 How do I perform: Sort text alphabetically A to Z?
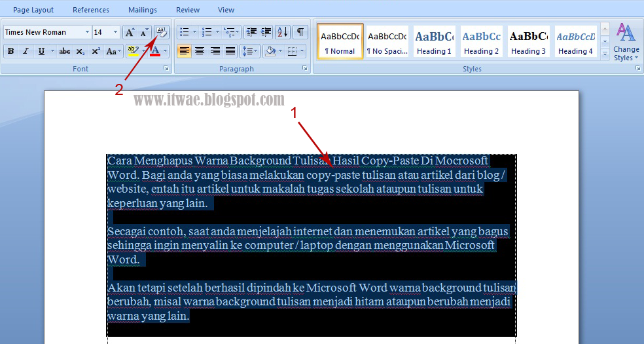[x=283, y=32]
